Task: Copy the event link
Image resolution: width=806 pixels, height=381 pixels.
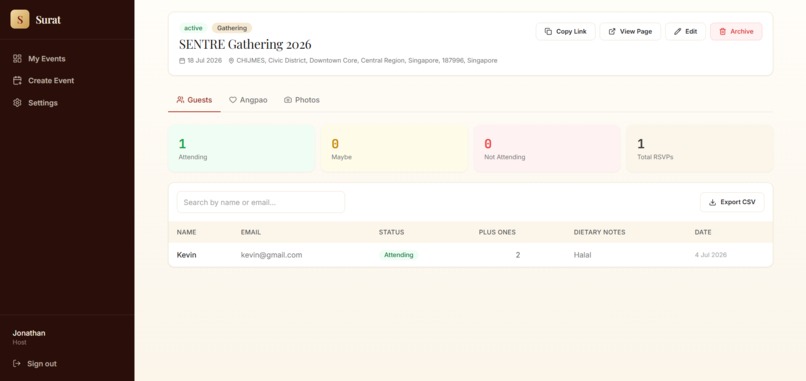Action: click(x=565, y=31)
